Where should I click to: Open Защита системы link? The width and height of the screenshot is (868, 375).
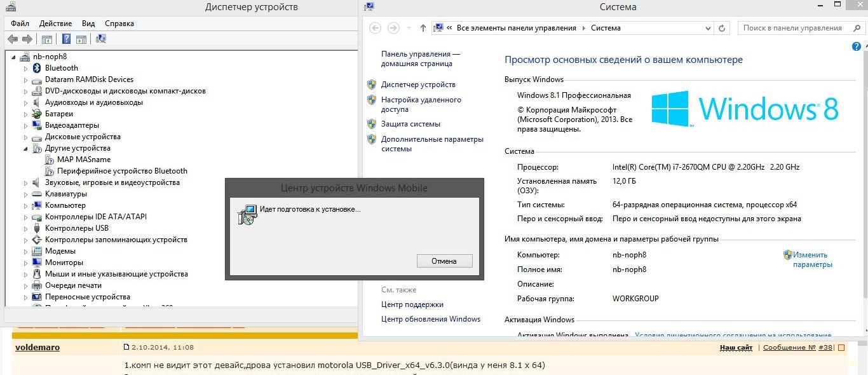click(x=410, y=124)
